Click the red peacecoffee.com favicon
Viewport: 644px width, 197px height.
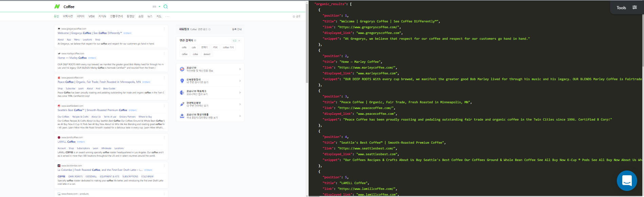(59, 78)
